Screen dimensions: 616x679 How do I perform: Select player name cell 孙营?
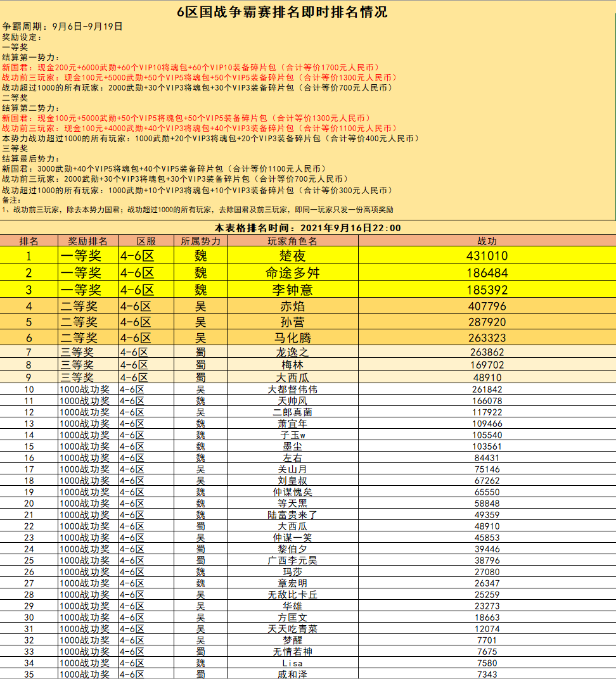292,322
